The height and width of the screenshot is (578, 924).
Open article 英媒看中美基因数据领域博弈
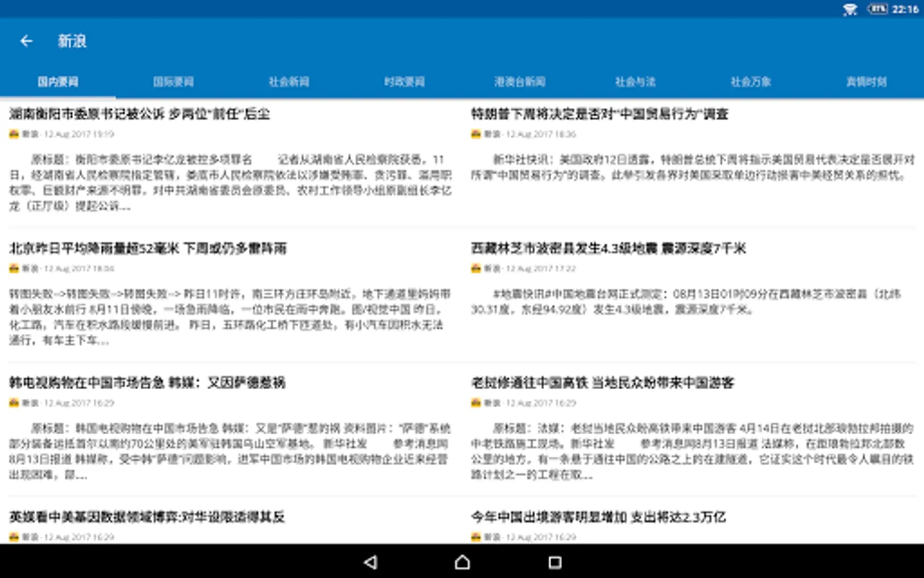point(147,517)
